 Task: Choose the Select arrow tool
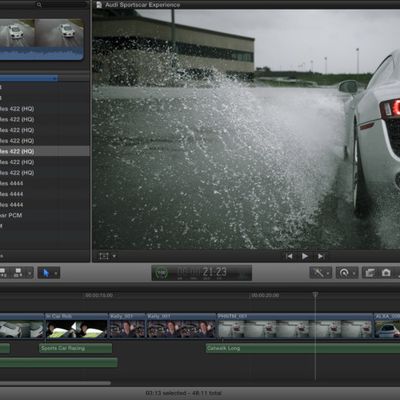pos(46,273)
